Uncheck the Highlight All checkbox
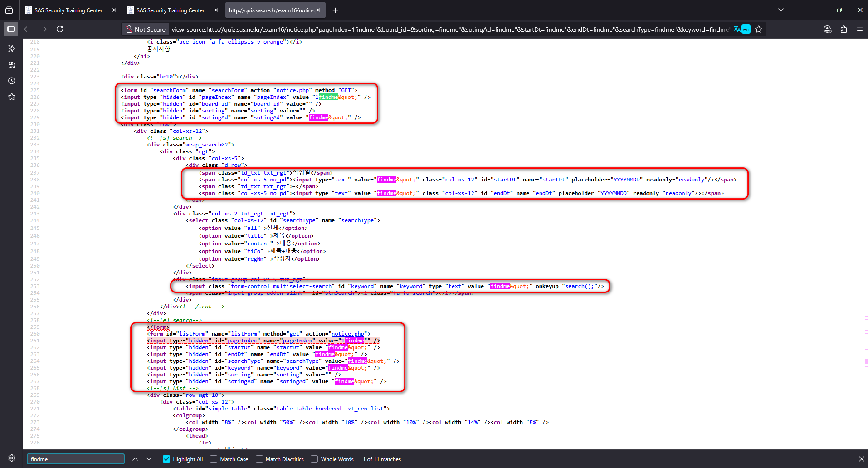 click(166, 459)
